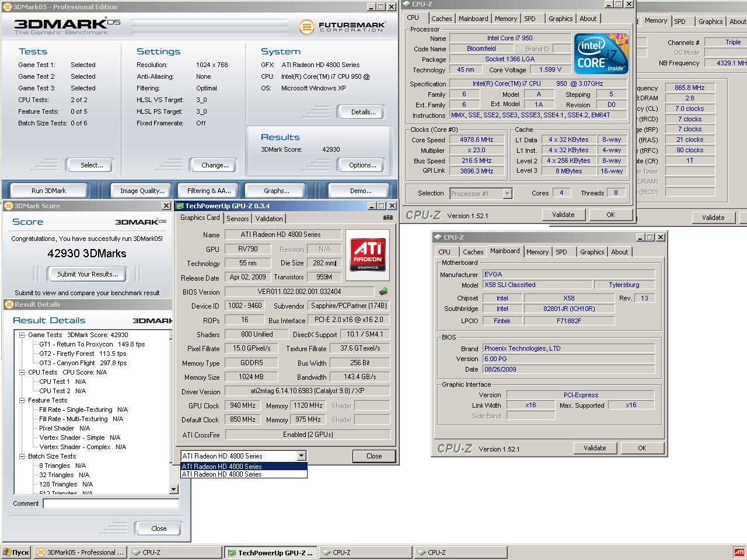Viewport: 747px width, 560px height.
Task: Select GT1 - Return To Proxycon result row
Action: coord(92,344)
